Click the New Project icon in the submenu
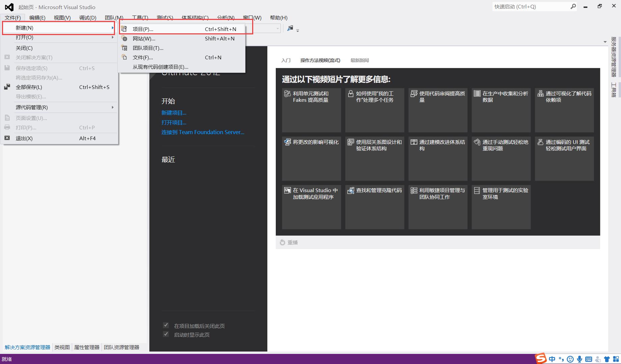 pos(124,29)
